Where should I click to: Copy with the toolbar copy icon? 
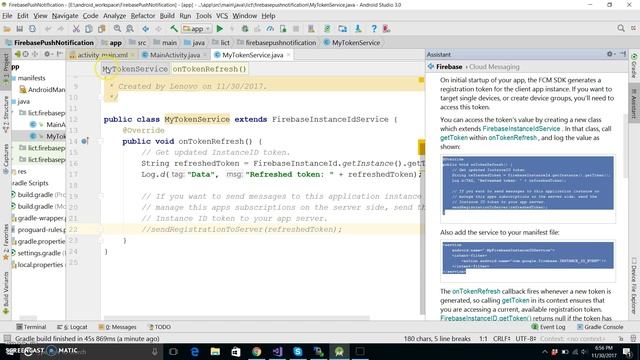89,29
